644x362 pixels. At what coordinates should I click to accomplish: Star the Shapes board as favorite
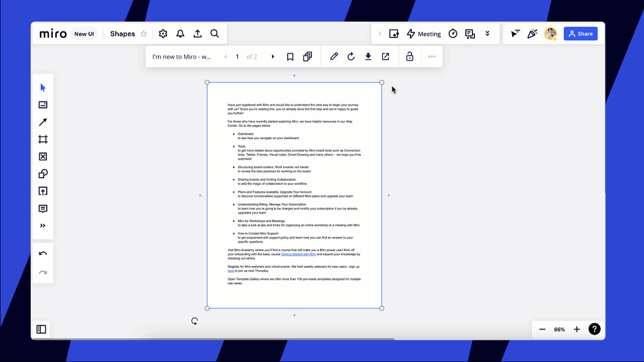(x=144, y=34)
